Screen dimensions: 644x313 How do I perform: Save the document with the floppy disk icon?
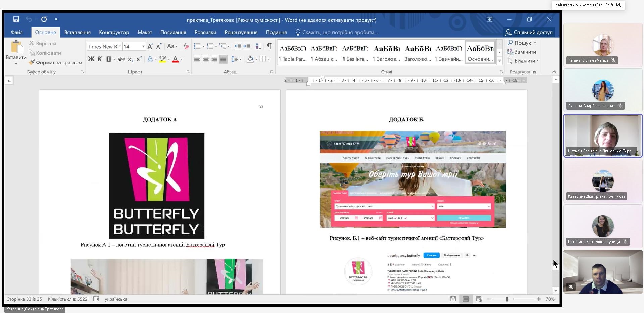pyautogui.click(x=16, y=19)
